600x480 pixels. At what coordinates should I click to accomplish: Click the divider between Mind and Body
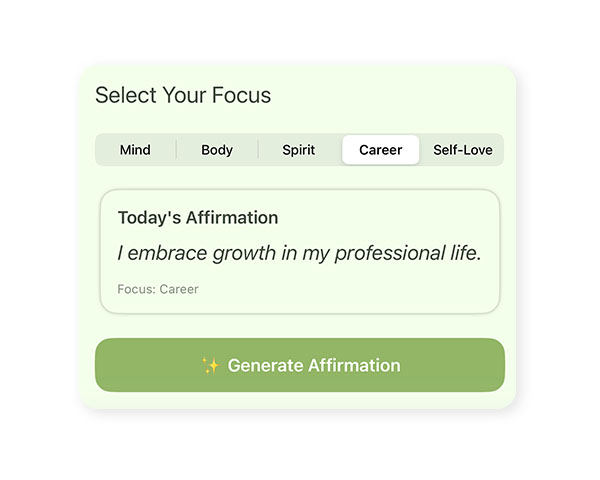pos(176,150)
